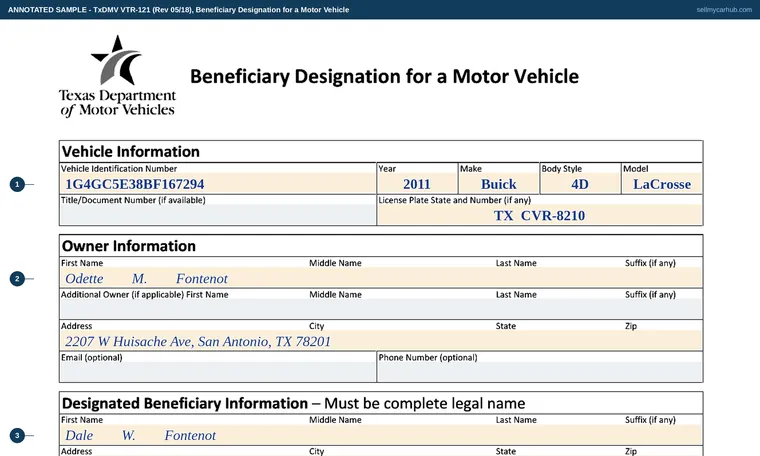Click the 'Body Style' label
This screenshot has width=760, height=456.
(561, 169)
